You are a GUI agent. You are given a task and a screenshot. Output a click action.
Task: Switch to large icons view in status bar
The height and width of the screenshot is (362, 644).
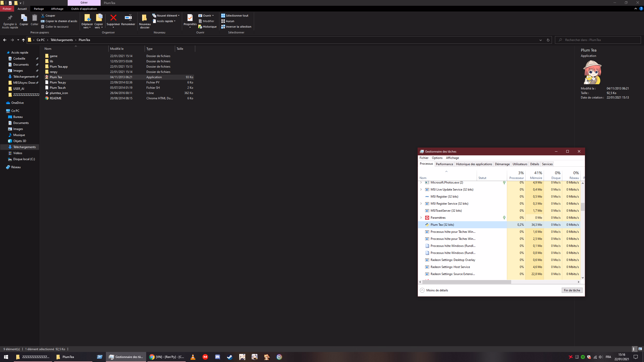[x=640, y=349]
